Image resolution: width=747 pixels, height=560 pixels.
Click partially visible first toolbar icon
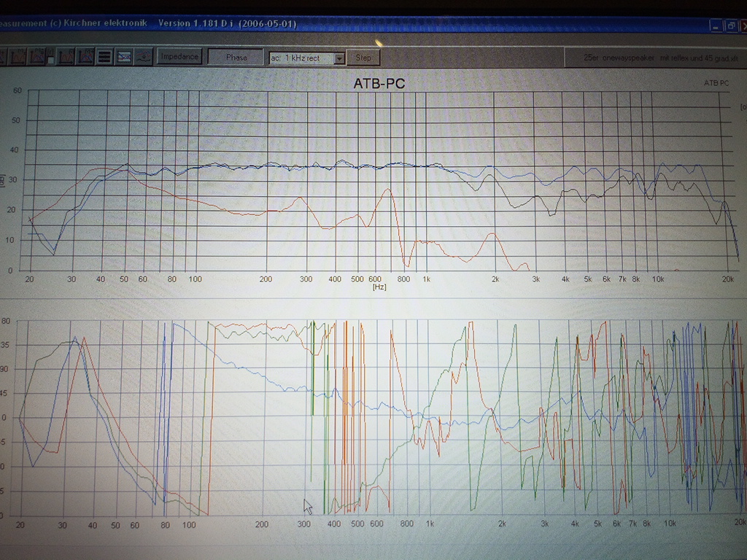3,57
